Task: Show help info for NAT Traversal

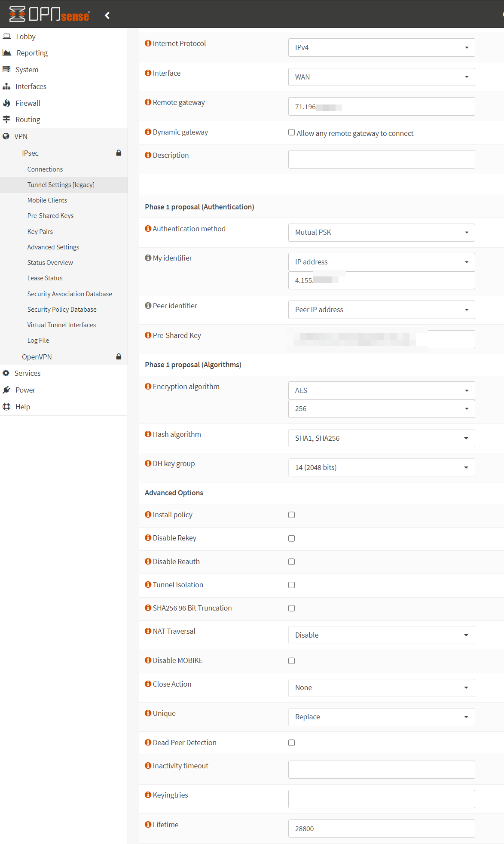Action: 148,631
